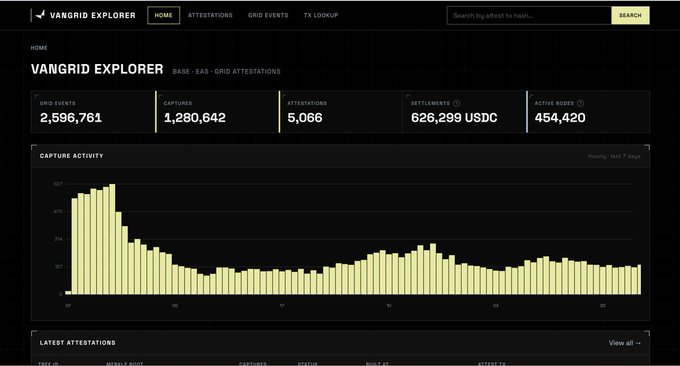
Task: Select the Captures 1,280,642 value
Action: click(x=195, y=118)
